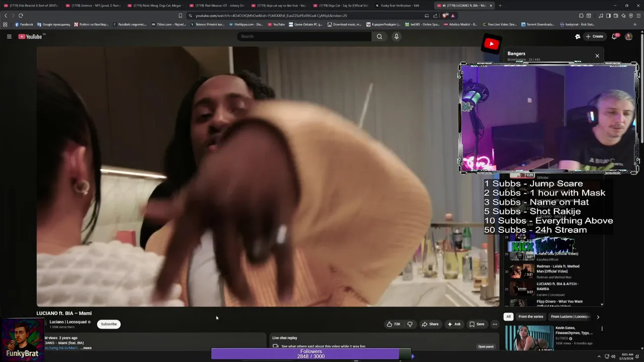Screen dimensions: 644x362
Task: Dislike the video with thumbs-down
Action: click(410, 324)
